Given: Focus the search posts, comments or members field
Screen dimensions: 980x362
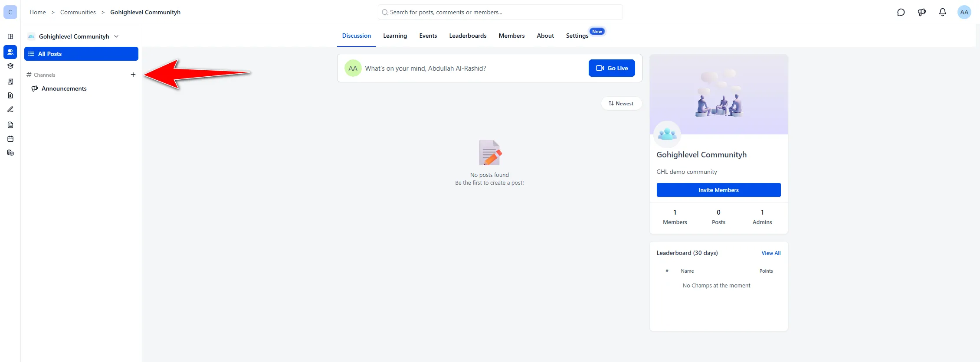Looking at the screenshot, I should click(x=500, y=12).
